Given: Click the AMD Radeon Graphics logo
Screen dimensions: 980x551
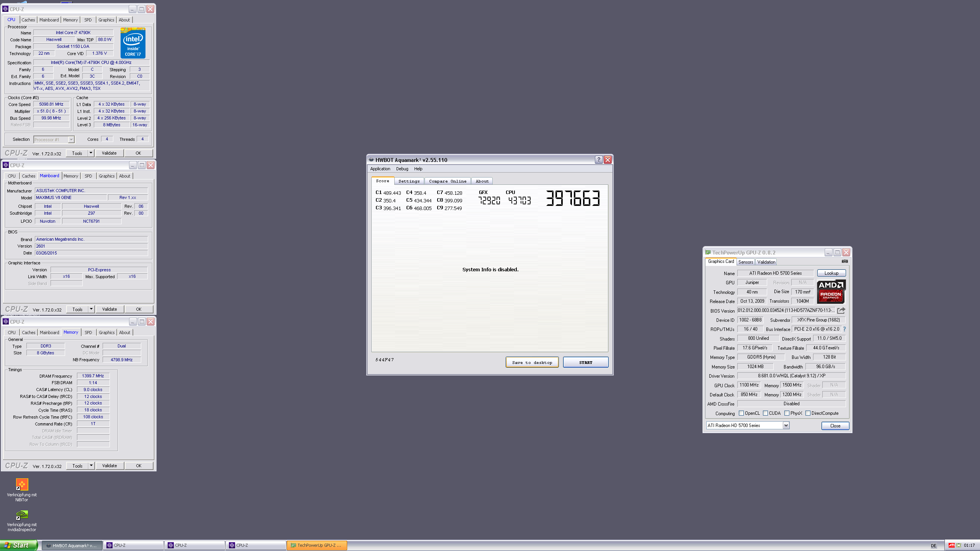Looking at the screenshot, I should pos(831,292).
